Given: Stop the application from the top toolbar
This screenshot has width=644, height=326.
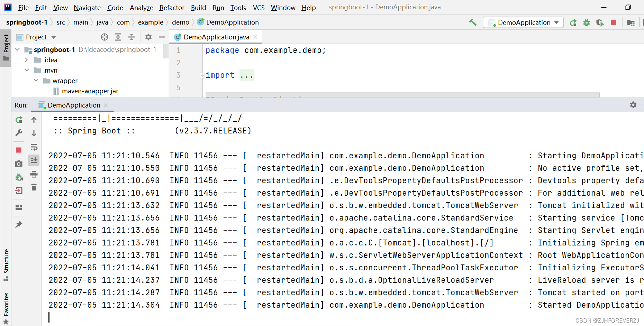Looking at the screenshot, I should [x=614, y=22].
